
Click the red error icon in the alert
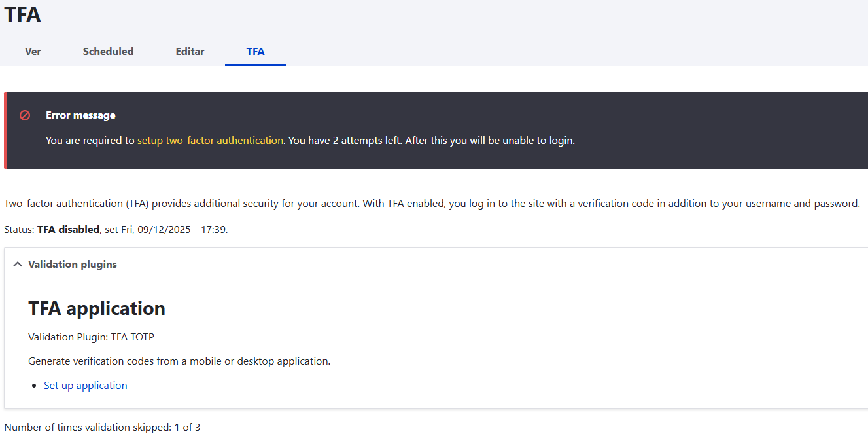pyautogui.click(x=25, y=115)
